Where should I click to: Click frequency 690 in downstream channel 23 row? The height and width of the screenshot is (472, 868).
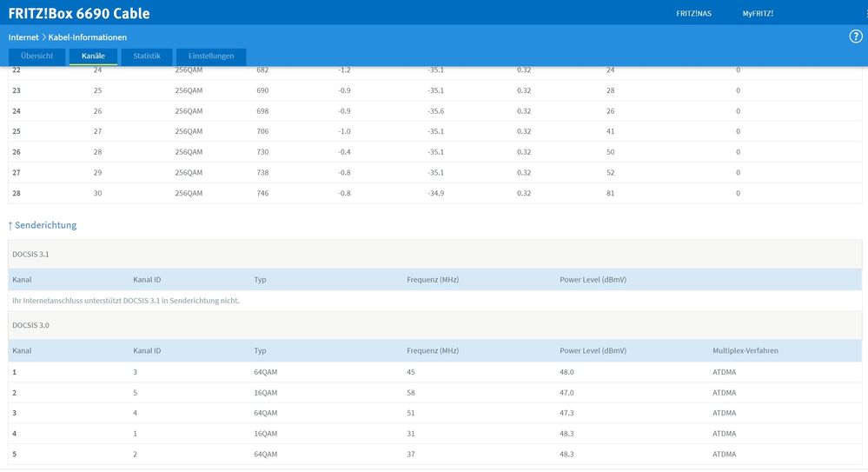tap(262, 90)
